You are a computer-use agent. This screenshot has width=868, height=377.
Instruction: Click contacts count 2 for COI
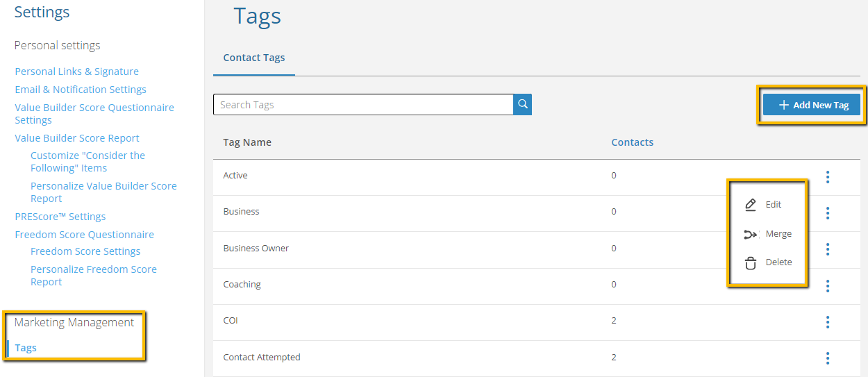click(614, 321)
